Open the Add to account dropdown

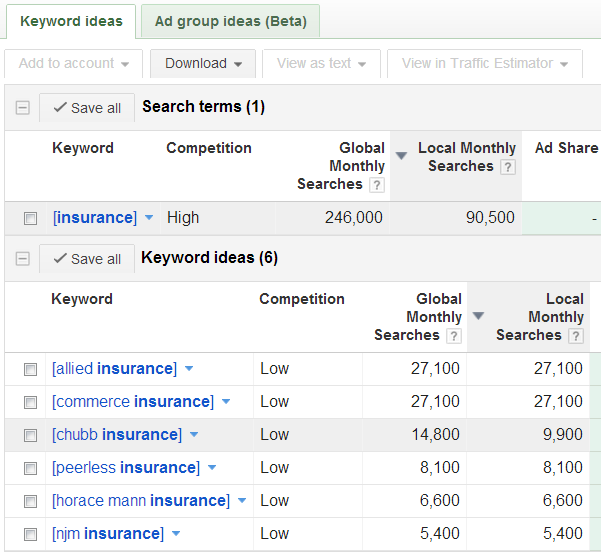pyautogui.click(x=74, y=64)
